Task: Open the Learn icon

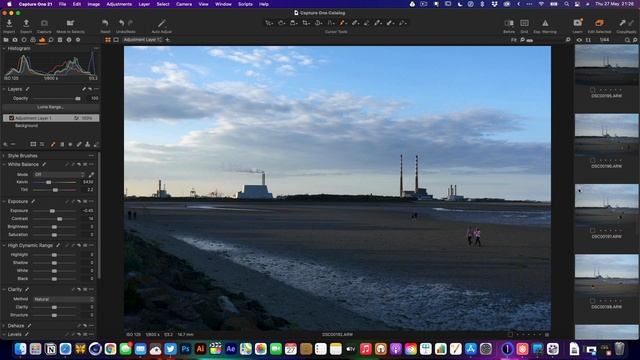Action: pos(578,23)
